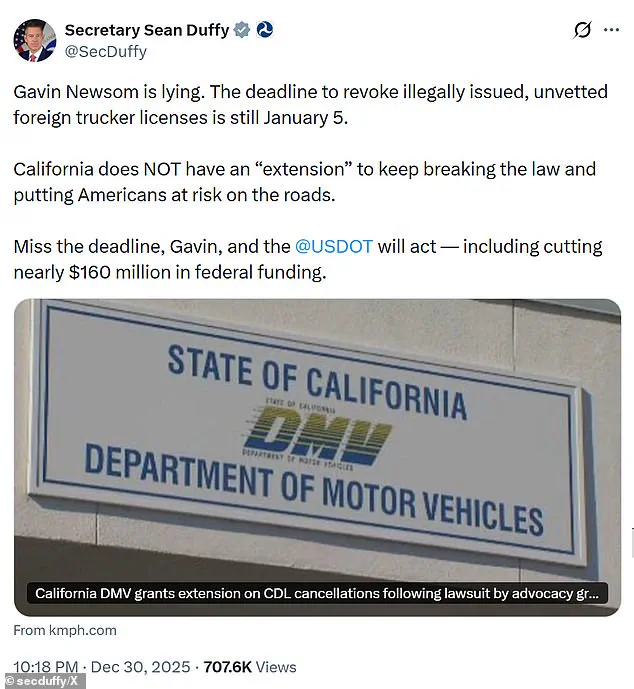The width and height of the screenshot is (634, 689).
Task: Click the 707.6K Views count
Action: pyautogui.click(x=250, y=666)
